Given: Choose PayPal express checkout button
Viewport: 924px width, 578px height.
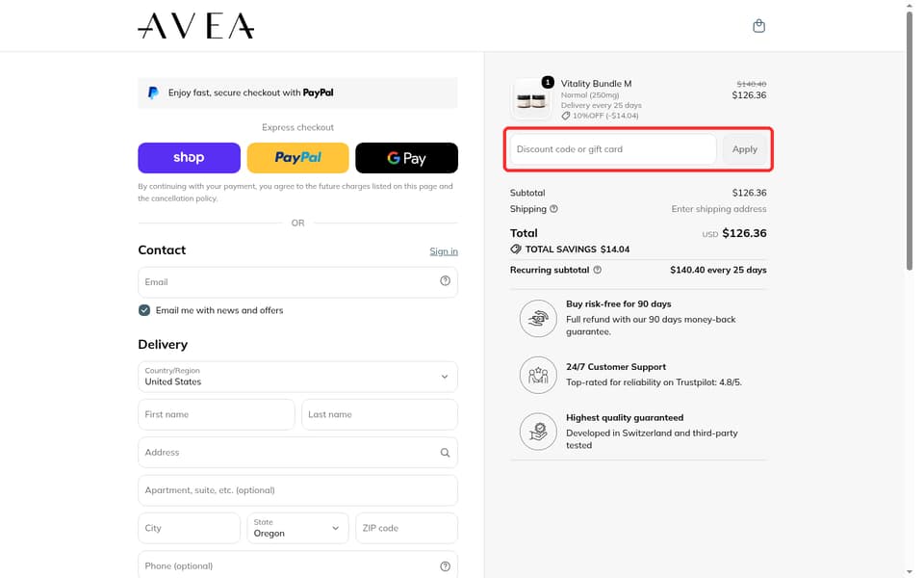Looking at the screenshot, I should point(297,157).
